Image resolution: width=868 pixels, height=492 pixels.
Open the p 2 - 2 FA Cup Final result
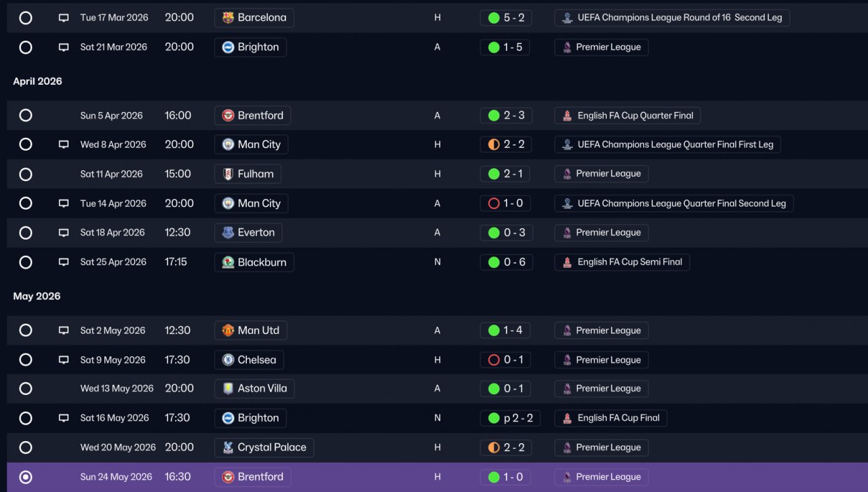point(510,418)
